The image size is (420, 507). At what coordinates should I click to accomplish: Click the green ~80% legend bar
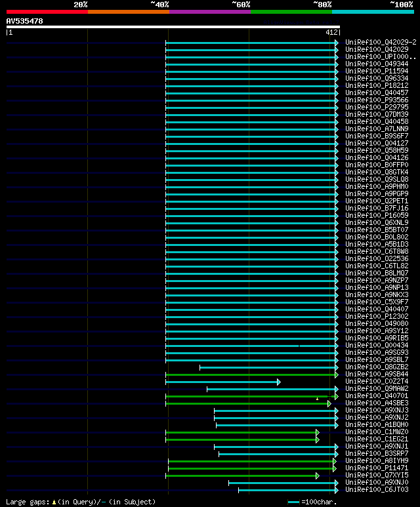291,12
